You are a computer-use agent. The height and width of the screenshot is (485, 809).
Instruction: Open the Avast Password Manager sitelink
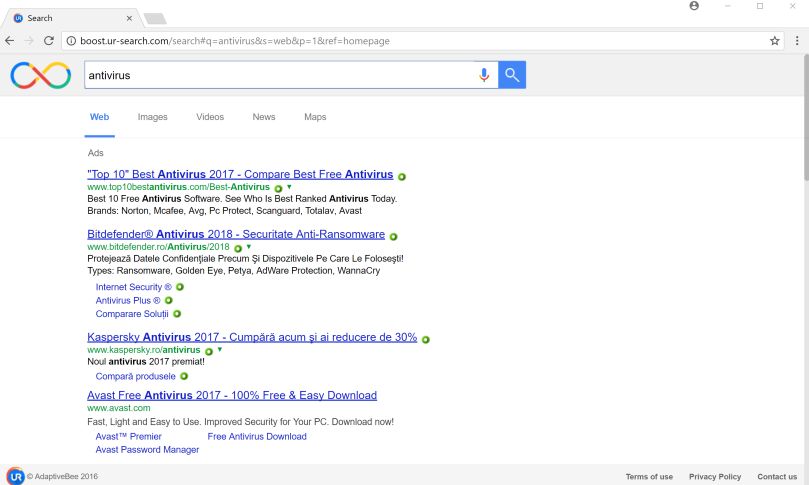coord(147,450)
